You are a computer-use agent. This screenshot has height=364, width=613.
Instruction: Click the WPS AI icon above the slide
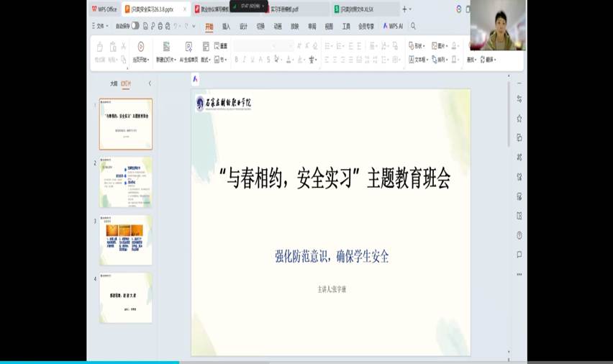(x=196, y=79)
